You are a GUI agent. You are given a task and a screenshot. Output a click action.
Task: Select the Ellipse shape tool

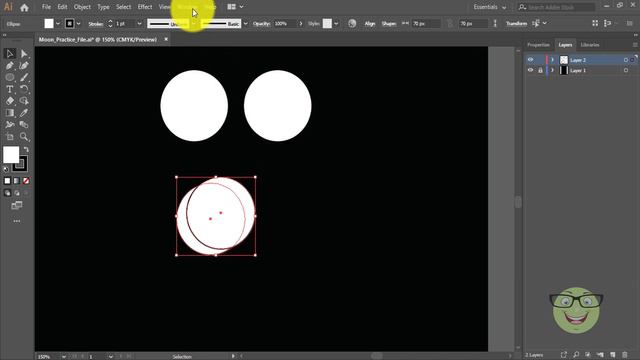click(x=10, y=77)
